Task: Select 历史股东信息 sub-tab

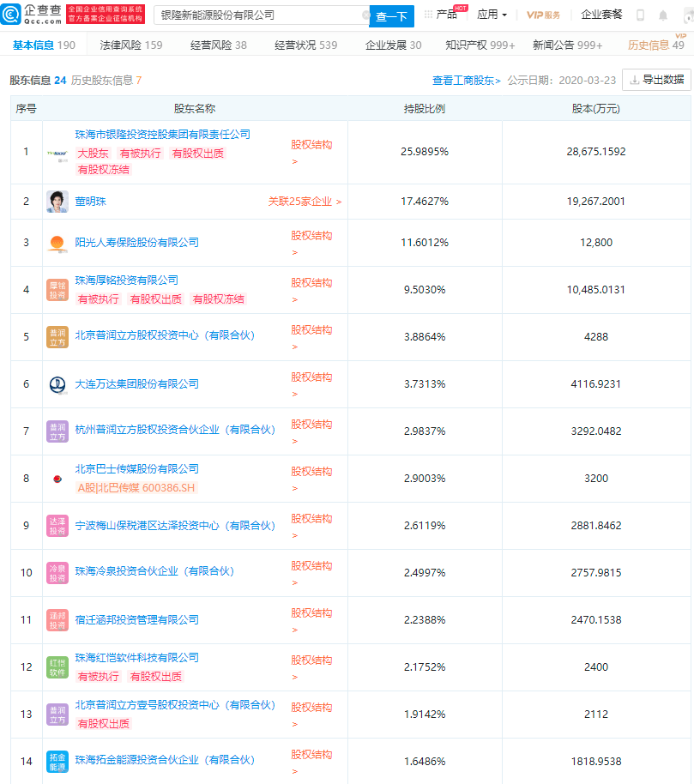Action: tap(106, 81)
